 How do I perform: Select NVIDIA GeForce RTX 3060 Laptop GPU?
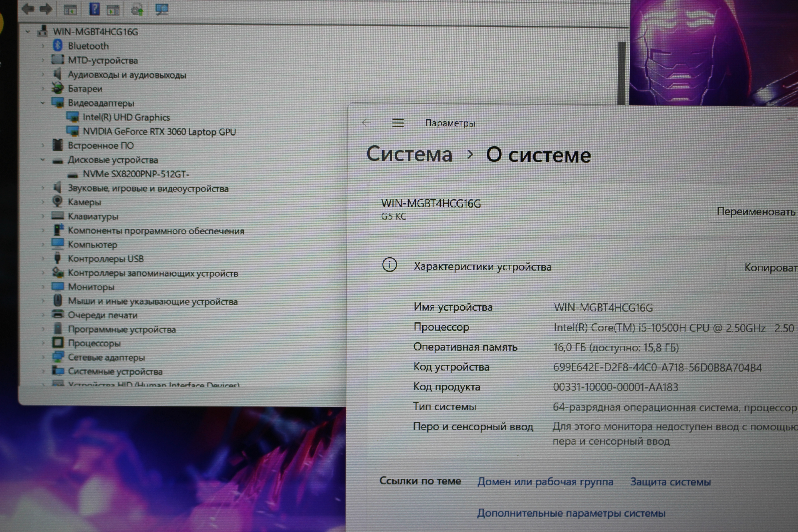click(x=159, y=132)
